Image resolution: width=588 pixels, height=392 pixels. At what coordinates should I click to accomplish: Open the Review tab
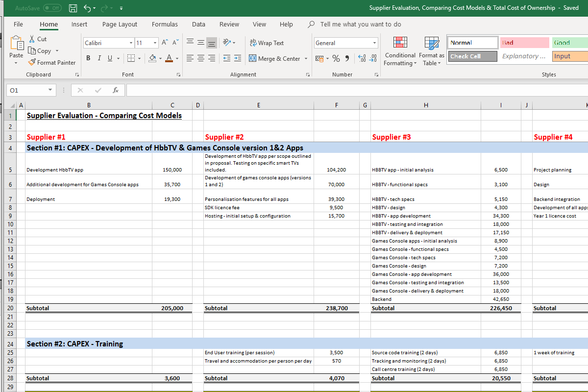[229, 24]
